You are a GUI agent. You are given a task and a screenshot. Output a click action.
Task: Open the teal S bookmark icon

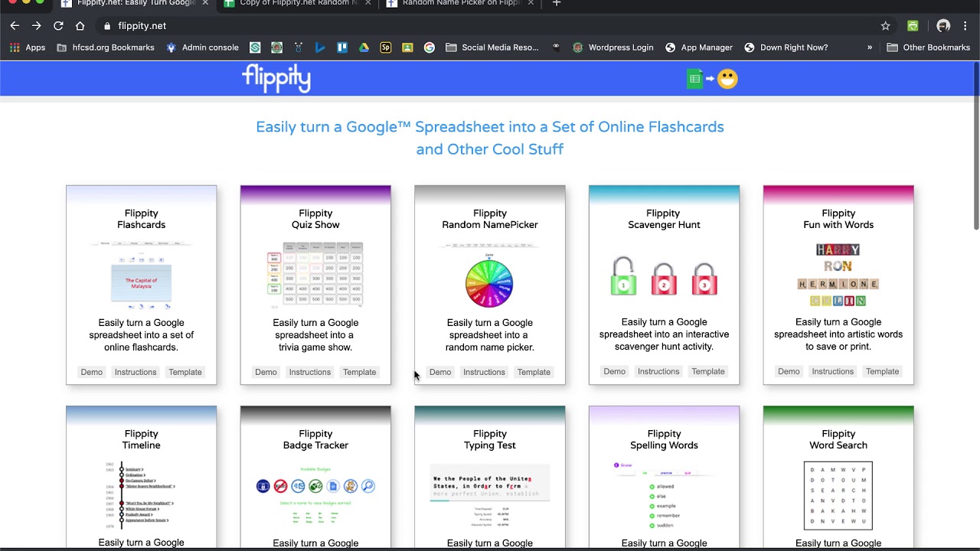(x=255, y=47)
